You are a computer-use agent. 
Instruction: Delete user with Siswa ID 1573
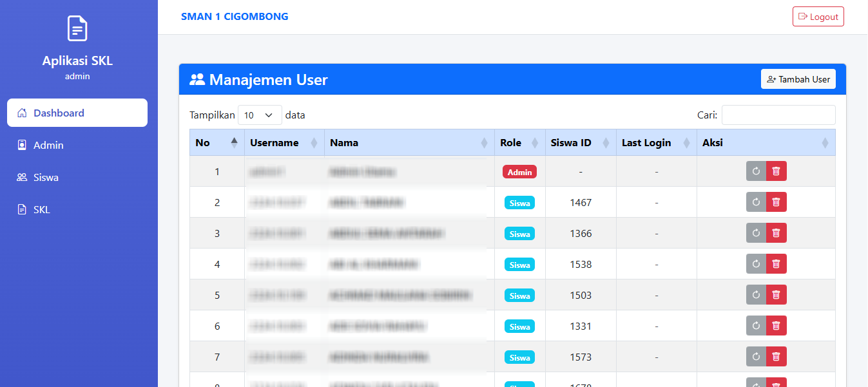click(776, 357)
